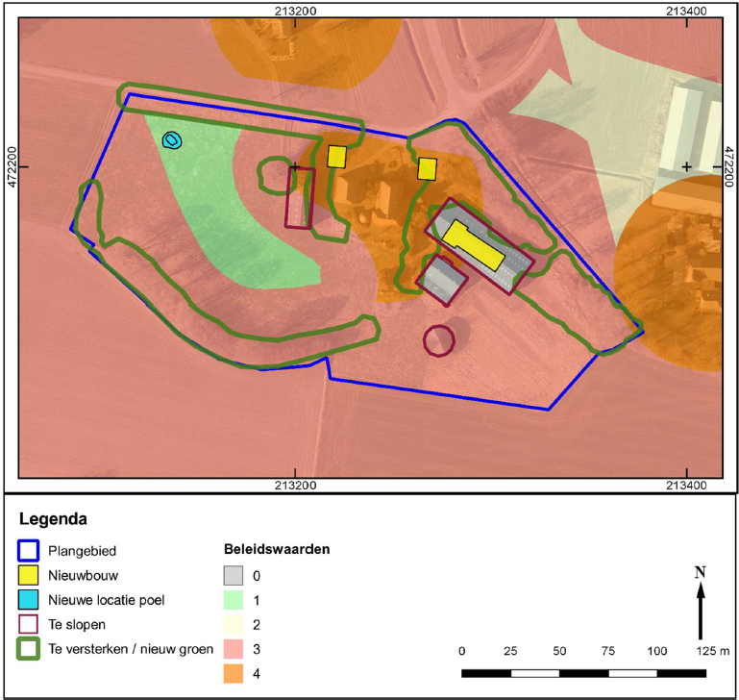Click the Beleidswaarden heading
Viewport: 739px width, 700px height.
[277, 549]
